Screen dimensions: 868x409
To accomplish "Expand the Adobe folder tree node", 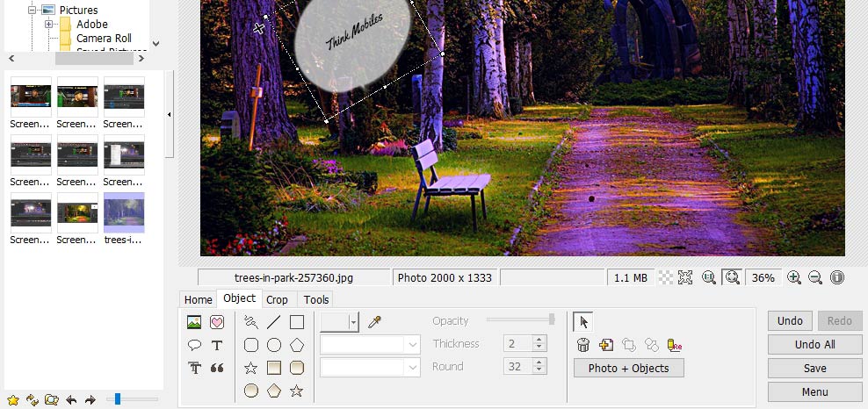I will [x=48, y=25].
